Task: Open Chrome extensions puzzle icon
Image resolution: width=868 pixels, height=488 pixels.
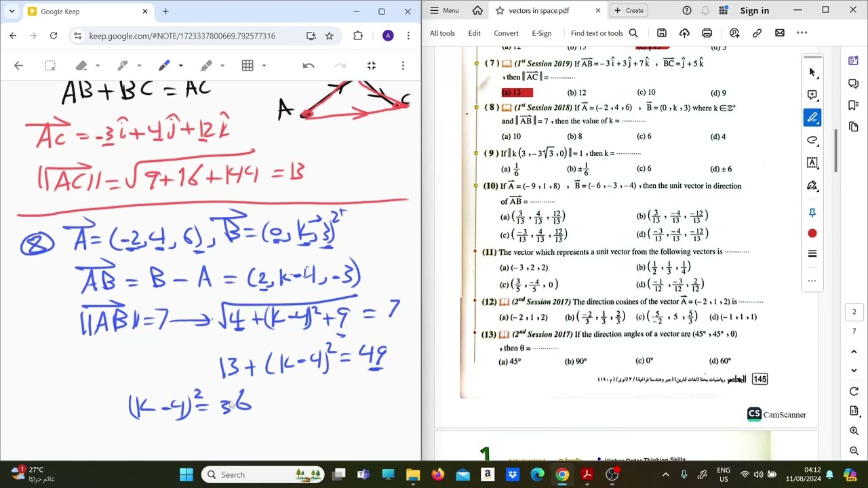Action: [358, 36]
